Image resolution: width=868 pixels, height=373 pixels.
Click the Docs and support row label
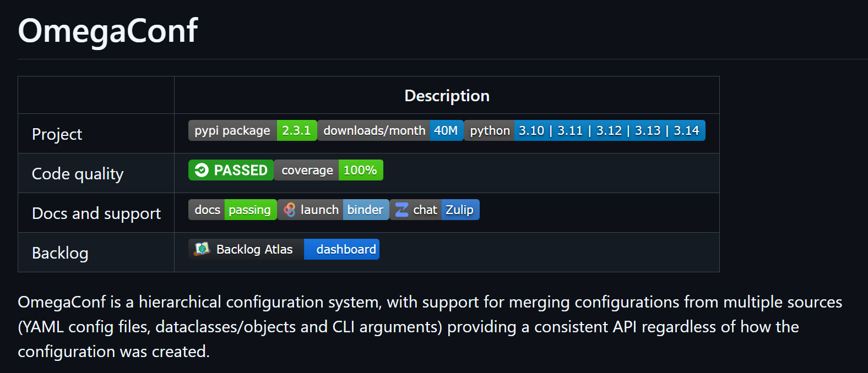(x=96, y=213)
